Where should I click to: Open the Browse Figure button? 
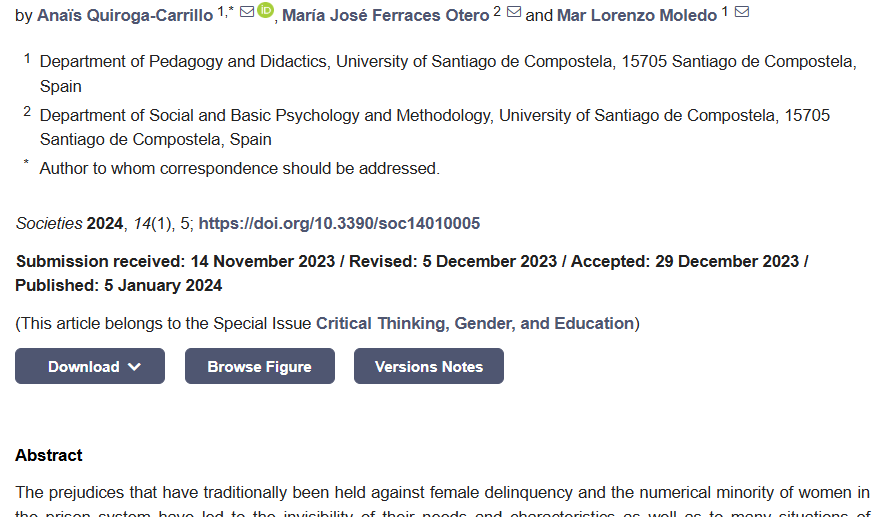(260, 366)
